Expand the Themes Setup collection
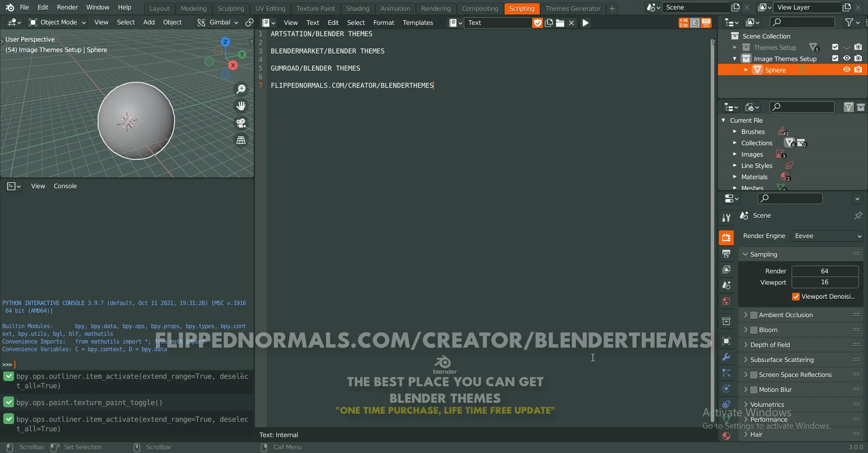Image resolution: width=868 pixels, height=453 pixels. coord(734,47)
